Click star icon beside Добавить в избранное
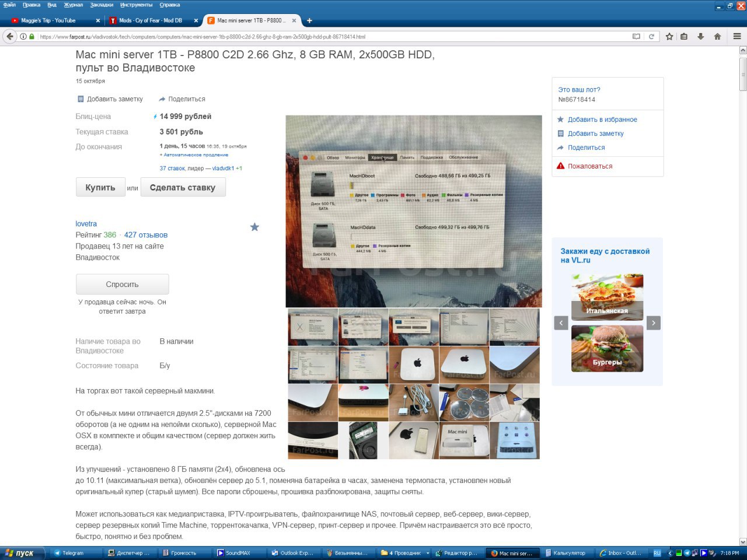This screenshot has height=560, width=747. click(560, 120)
